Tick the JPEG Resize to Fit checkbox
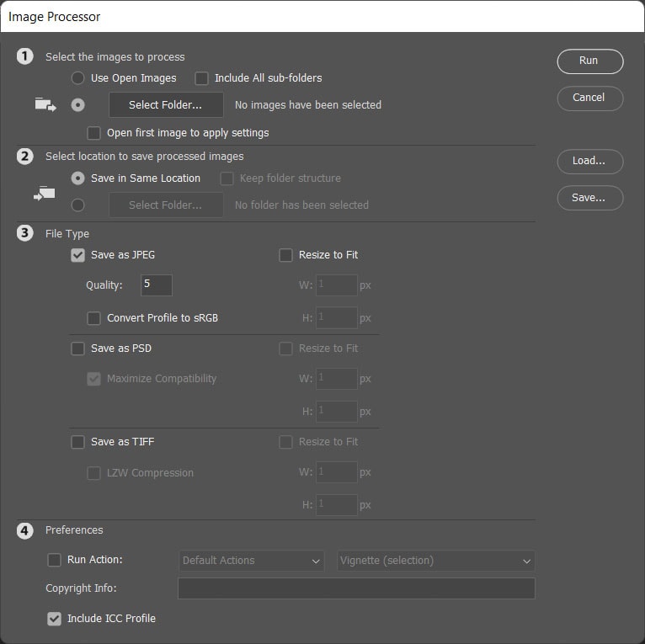This screenshot has width=645, height=644. [x=286, y=255]
